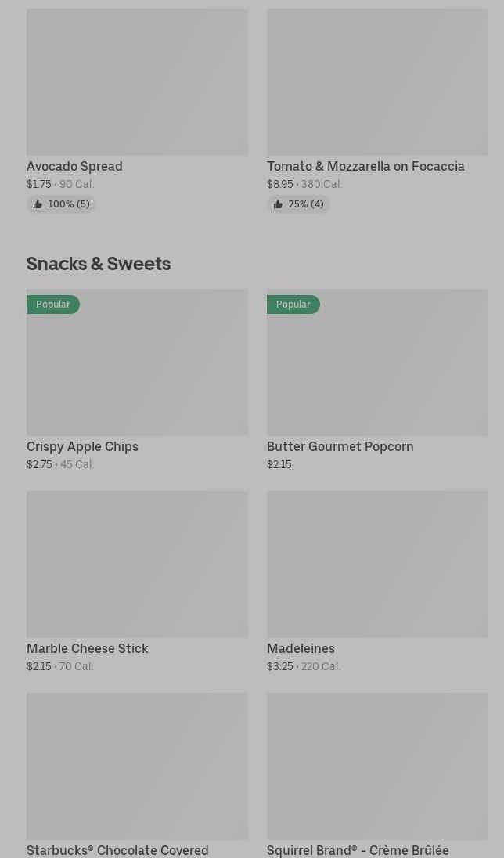Open the Starbucks Chocolate Covered title
Viewport: 504px width, 858px height.
click(117, 850)
